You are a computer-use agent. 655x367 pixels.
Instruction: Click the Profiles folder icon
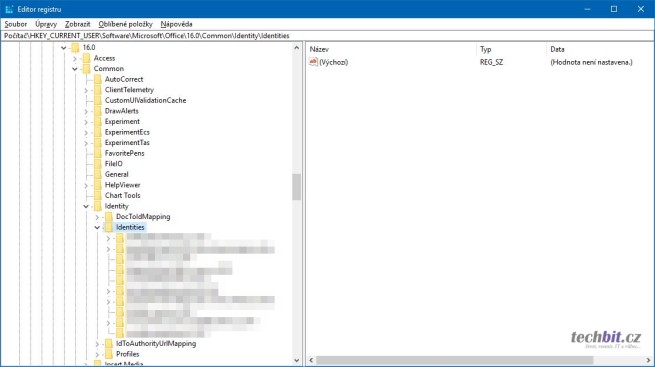[109, 354]
